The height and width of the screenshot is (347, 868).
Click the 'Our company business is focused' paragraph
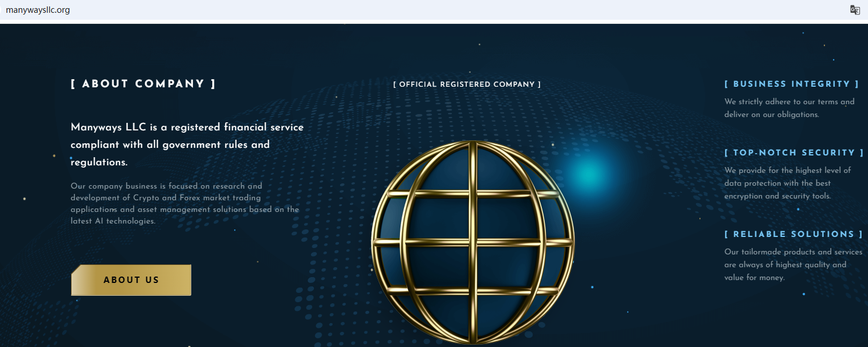(x=185, y=204)
